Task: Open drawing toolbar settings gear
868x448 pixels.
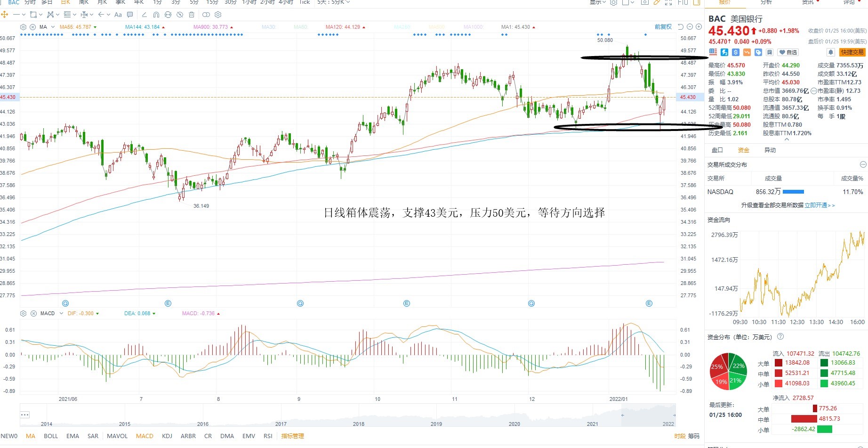Action: (218, 15)
